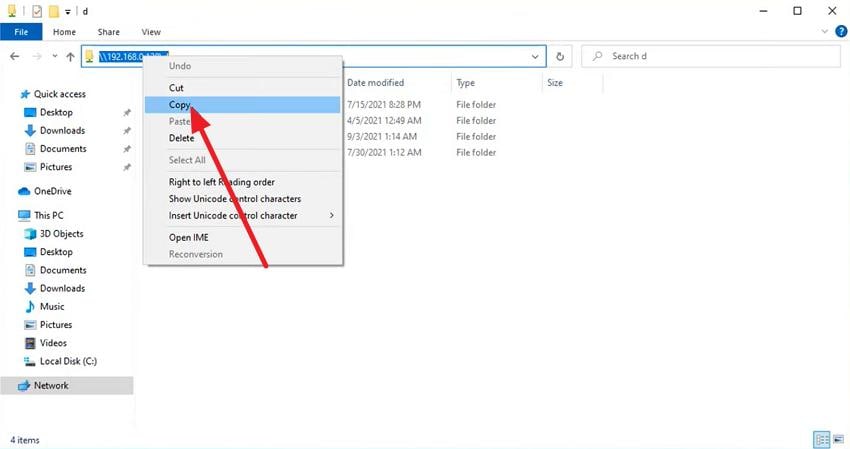Click the New folder quick access icon
850x449 pixels.
click(54, 11)
